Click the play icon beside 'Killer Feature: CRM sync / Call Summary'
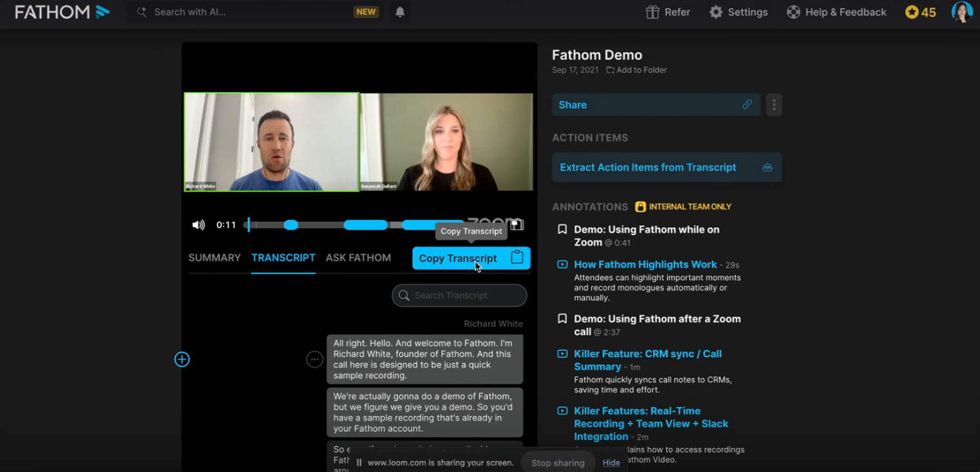 (562, 354)
